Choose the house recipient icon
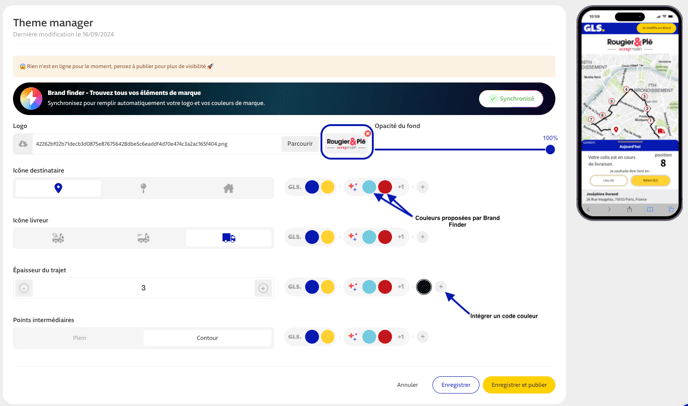Image resolution: width=688 pixels, height=406 pixels. pos(228,188)
